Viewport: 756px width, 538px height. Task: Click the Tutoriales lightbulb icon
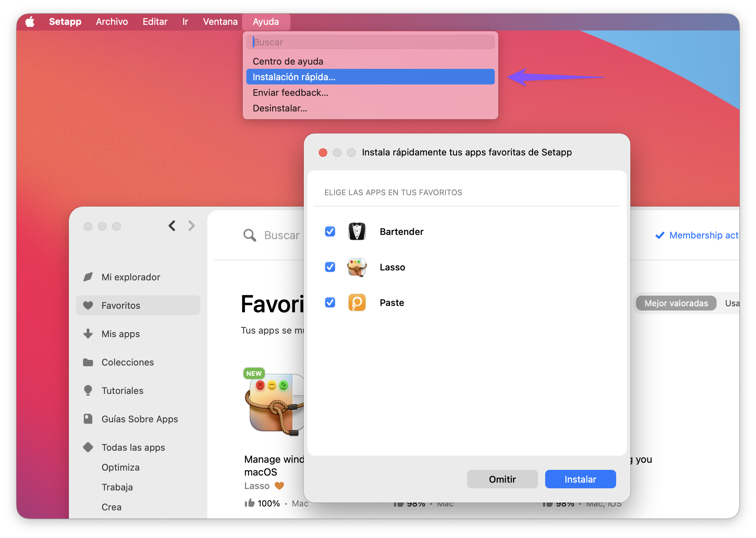[88, 390]
